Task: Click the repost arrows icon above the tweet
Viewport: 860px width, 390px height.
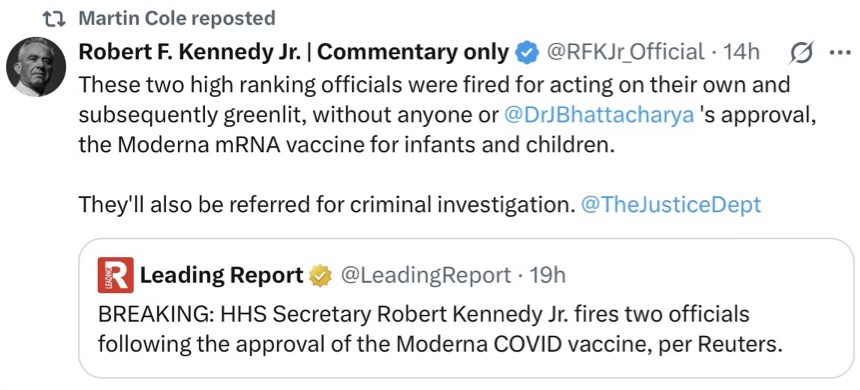Action: coord(54,19)
